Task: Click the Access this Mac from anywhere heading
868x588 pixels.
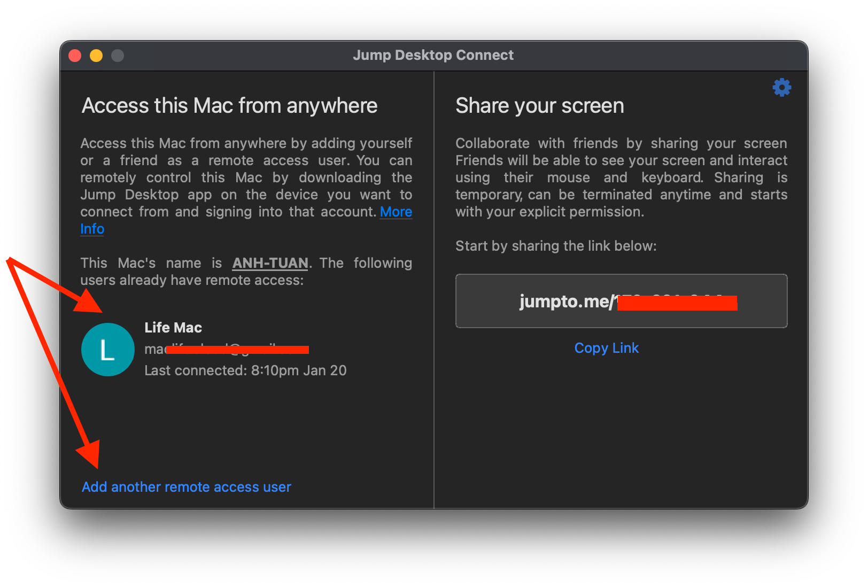Action: pos(229,105)
